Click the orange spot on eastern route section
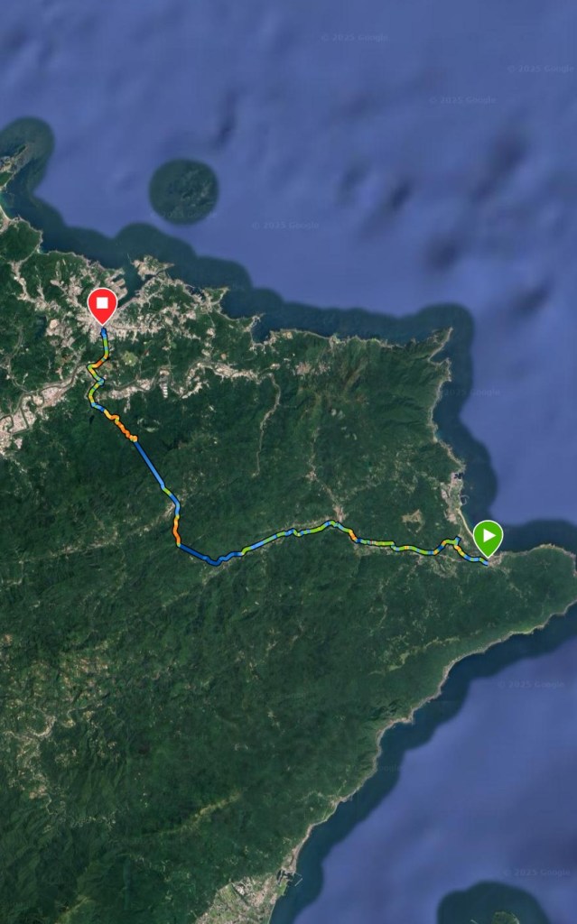This screenshot has height=924, width=577. click(353, 535)
